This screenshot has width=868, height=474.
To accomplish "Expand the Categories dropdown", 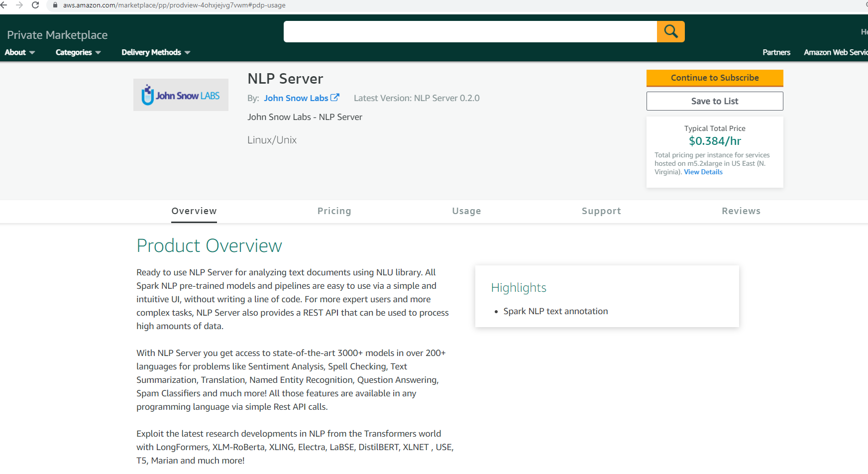I will coord(78,52).
